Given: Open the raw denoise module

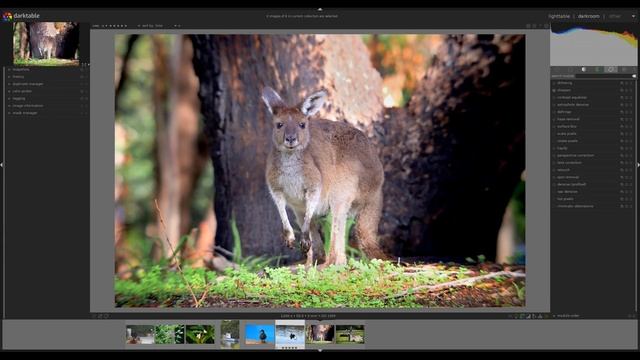Looking at the screenshot, I should 567,191.
